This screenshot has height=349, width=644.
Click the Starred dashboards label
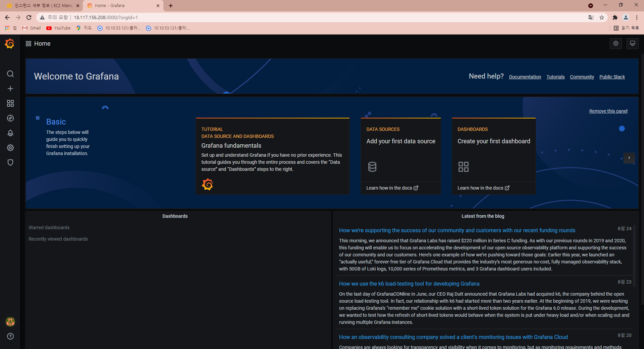[49, 228]
